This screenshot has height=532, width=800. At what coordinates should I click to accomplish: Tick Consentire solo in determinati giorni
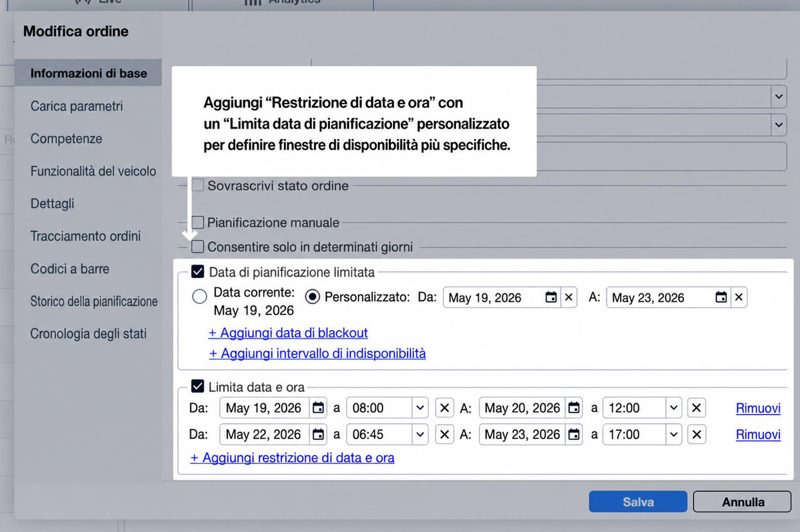198,247
